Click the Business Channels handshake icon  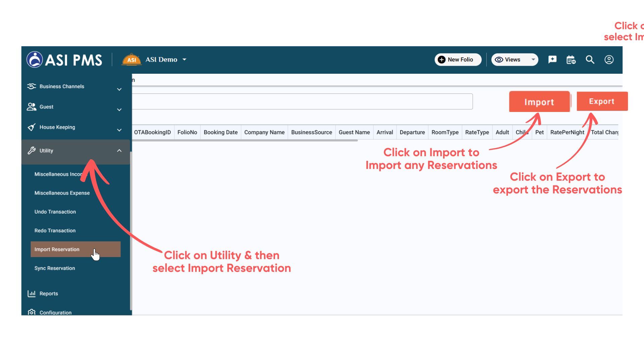(x=32, y=86)
